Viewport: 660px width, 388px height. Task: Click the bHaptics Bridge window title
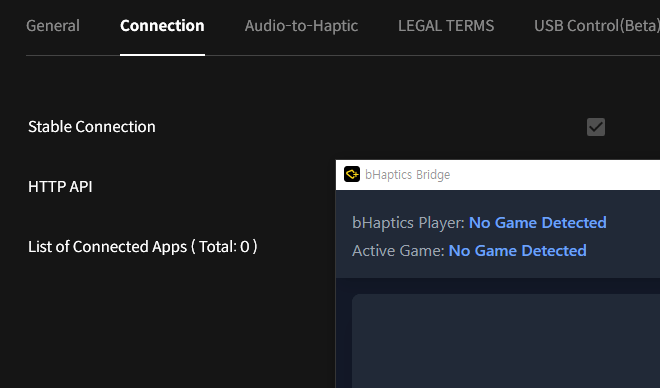point(407,175)
